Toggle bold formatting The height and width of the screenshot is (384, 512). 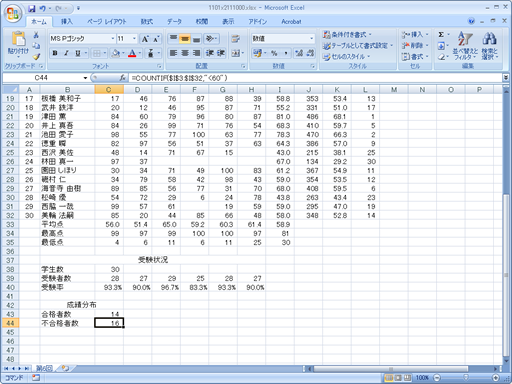(55, 53)
